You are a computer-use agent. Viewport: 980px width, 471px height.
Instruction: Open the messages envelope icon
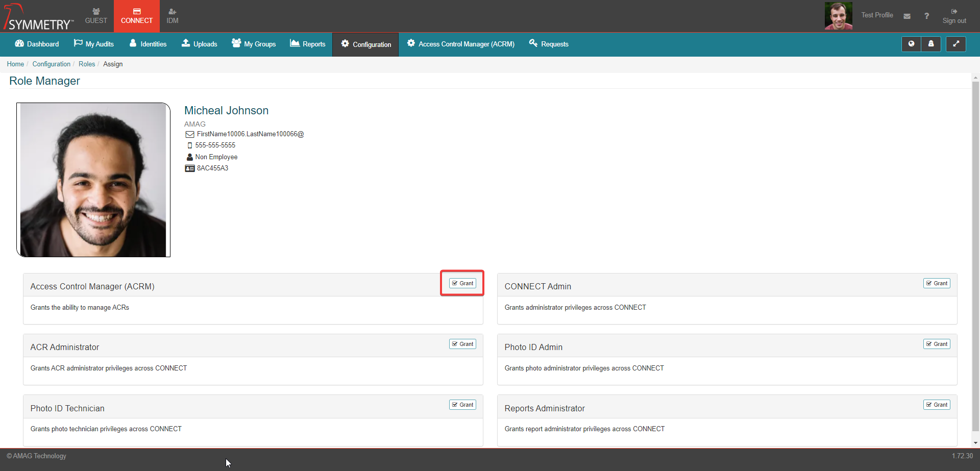point(907,16)
